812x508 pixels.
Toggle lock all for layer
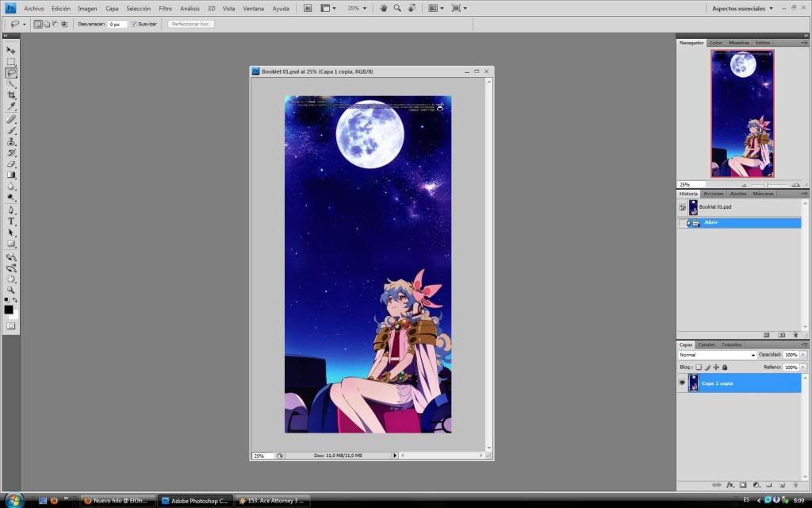click(x=725, y=367)
